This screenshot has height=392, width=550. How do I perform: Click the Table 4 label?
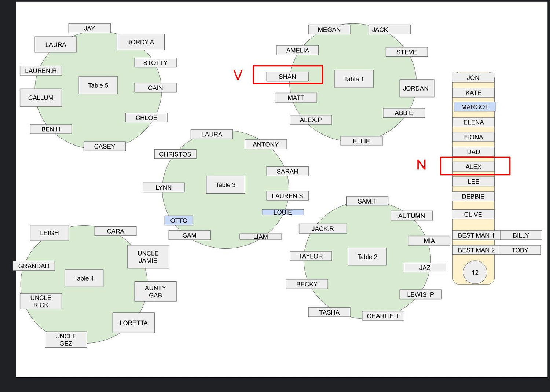tap(84, 278)
